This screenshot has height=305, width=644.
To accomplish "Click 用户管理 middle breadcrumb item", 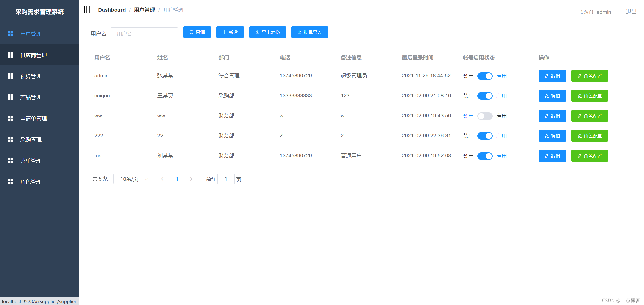I will point(144,10).
